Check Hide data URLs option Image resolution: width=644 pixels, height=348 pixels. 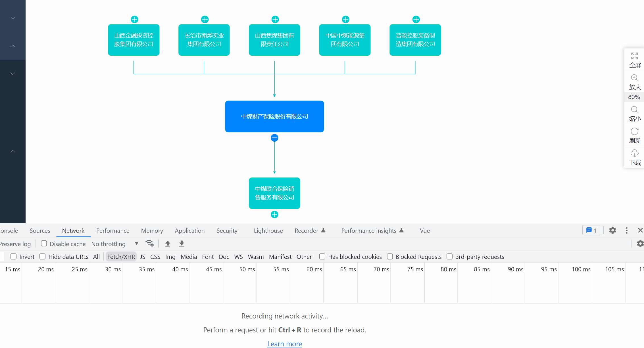(43, 257)
